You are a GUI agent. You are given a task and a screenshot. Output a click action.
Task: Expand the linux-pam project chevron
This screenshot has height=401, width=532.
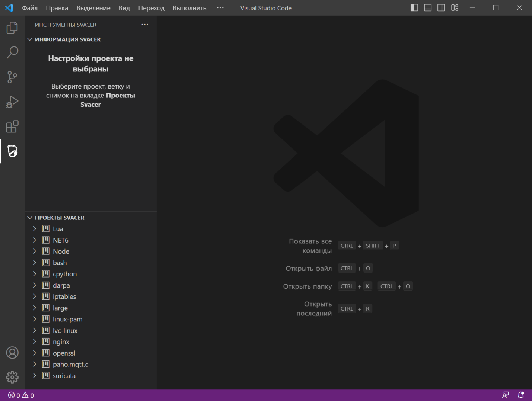[x=35, y=319]
